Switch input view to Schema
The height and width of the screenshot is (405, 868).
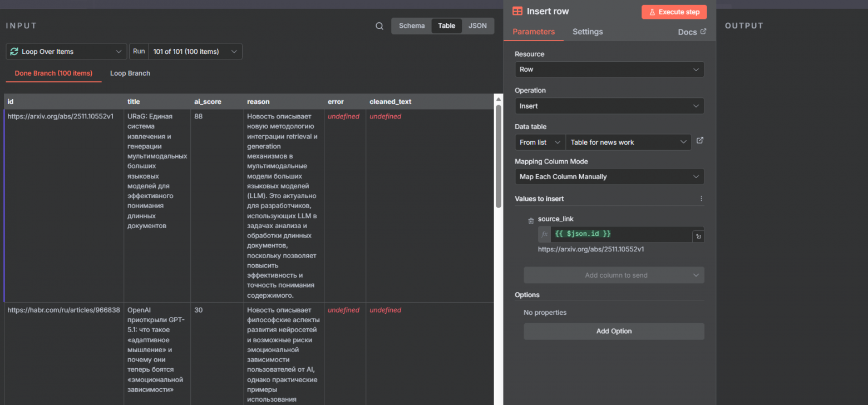tap(412, 26)
